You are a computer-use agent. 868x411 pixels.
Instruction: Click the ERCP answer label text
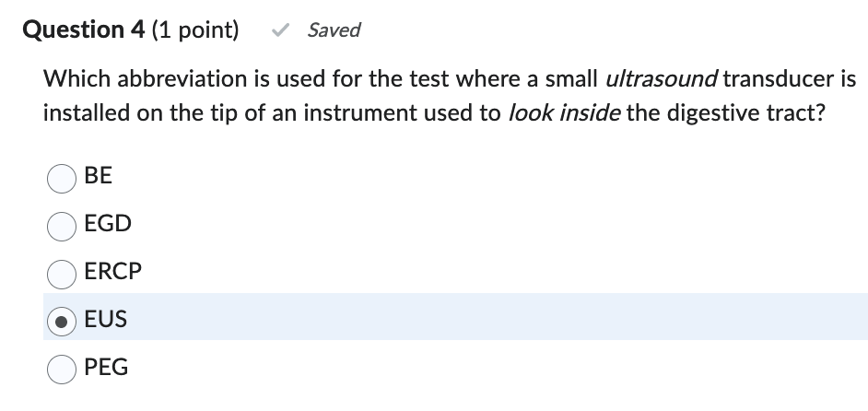[x=113, y=272]
